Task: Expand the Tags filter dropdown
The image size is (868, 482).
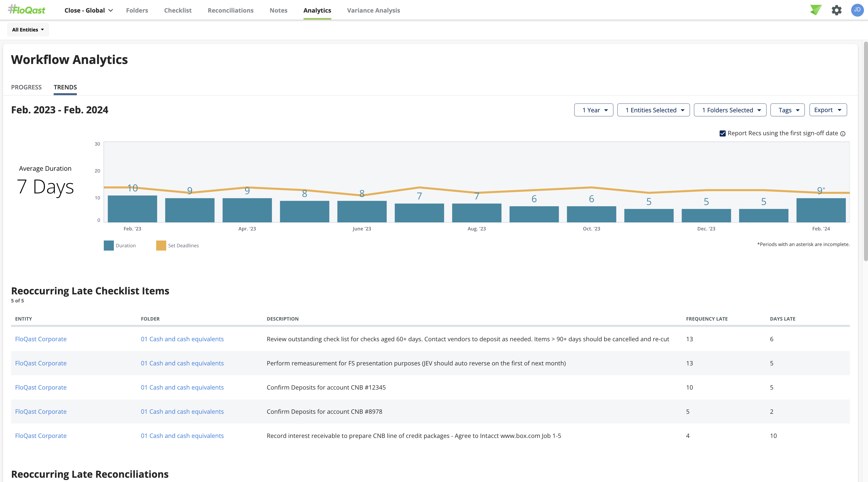Action: tap(787, 110)
